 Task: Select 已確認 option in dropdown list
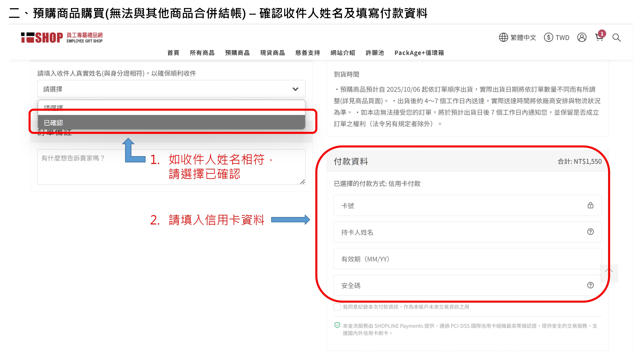171,122
